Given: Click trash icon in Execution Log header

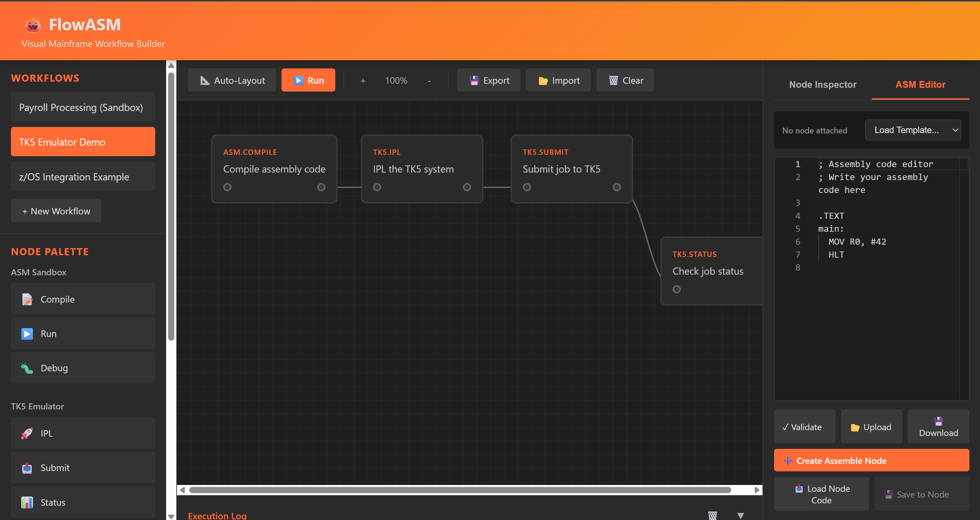Looking at the screenshot, I should click(x=712, y=516).
